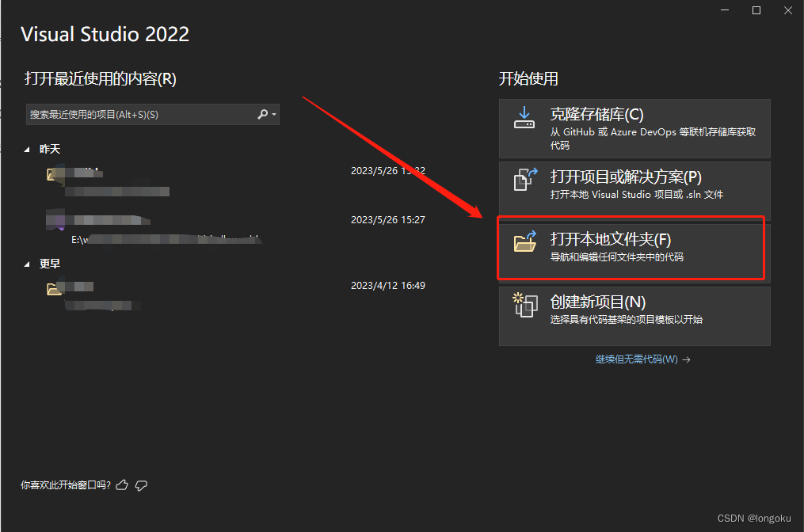Click the thumbs down feedback icon
Viewport: 804px width, 532px height.
(141, 485)
